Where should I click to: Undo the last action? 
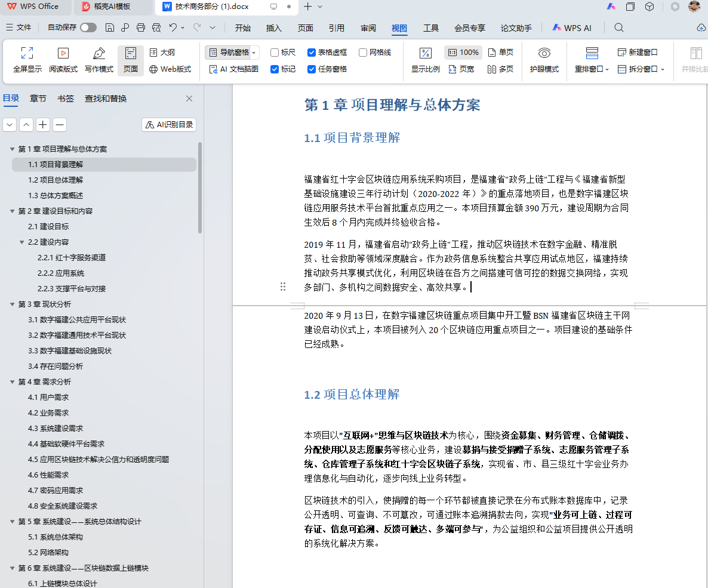(x=173, y=27)
